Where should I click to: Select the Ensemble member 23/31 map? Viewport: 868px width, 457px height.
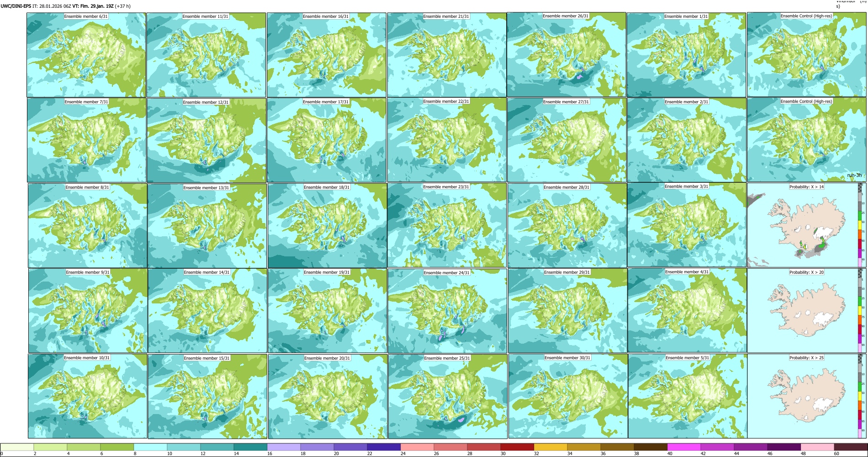pyautogui.click(x=447, y=225)
